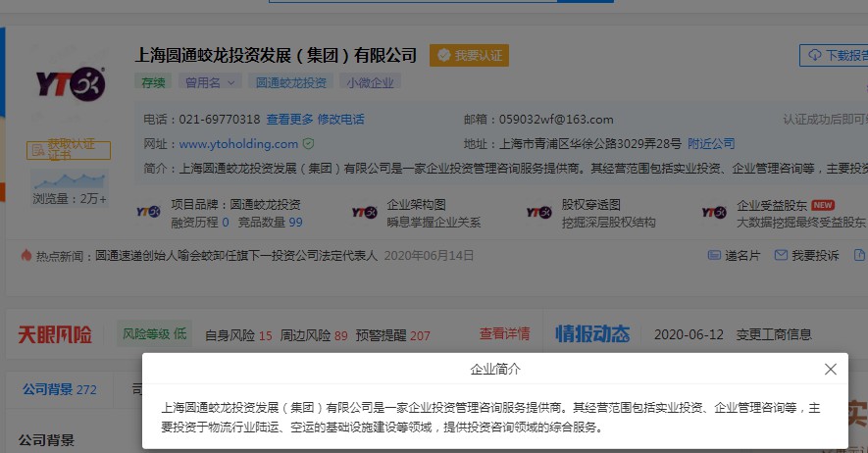Click 风险等级 低 label
The width and height of the screenshot is (868, 453).
coord(154,334)
